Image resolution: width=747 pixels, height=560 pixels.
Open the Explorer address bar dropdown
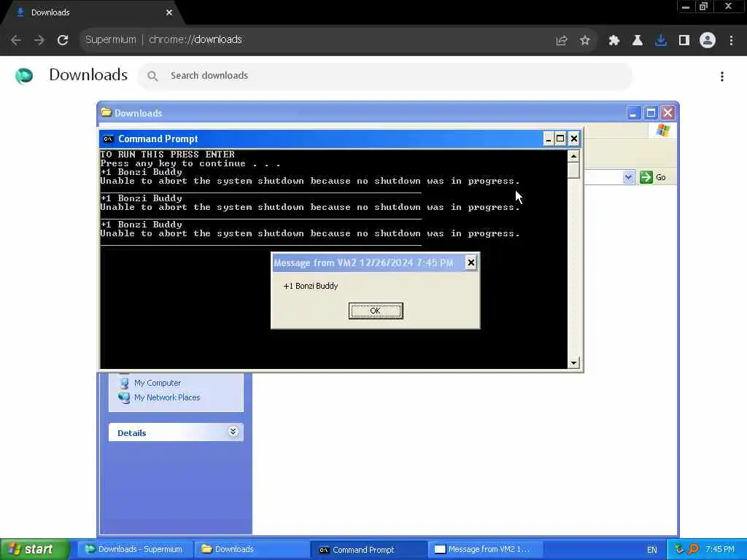628,178
